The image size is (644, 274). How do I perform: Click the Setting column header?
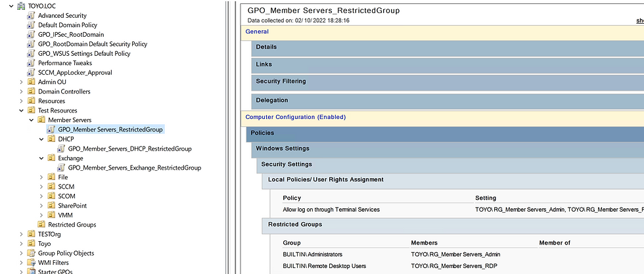point(486,198)
